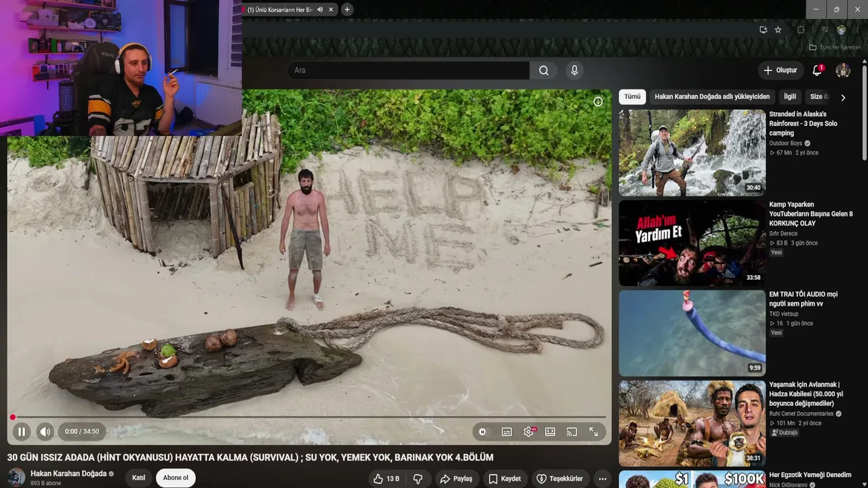Open the info card icon on the video
The height and width of the screenshot is (488, 868).
pos(598,102)
